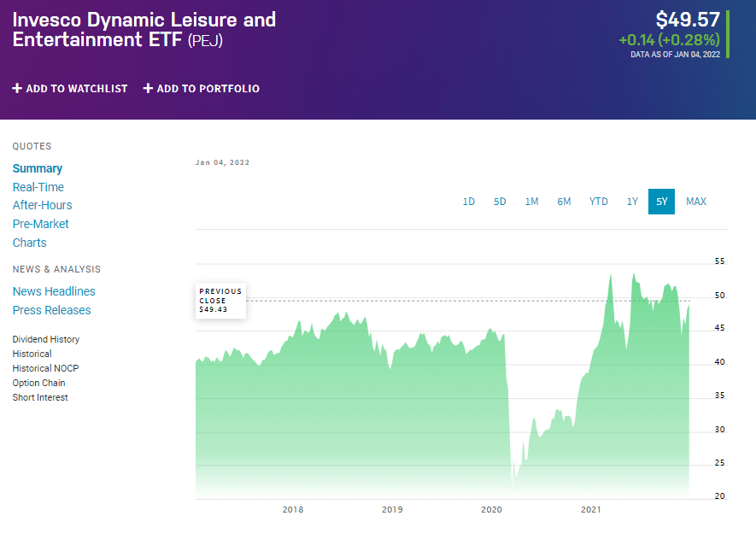This screenshot has height=545, width=756.
Task: Select the 1D chart range
Action: tap(469, 202)
